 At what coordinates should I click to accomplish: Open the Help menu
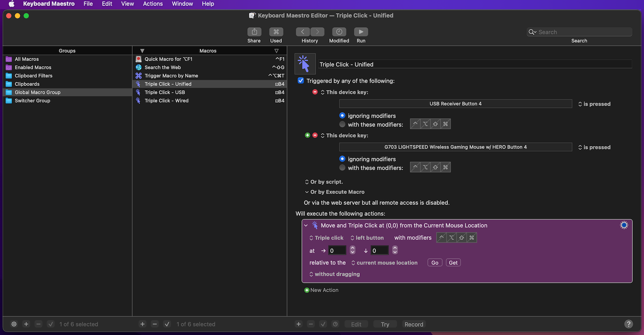[208, 4]
